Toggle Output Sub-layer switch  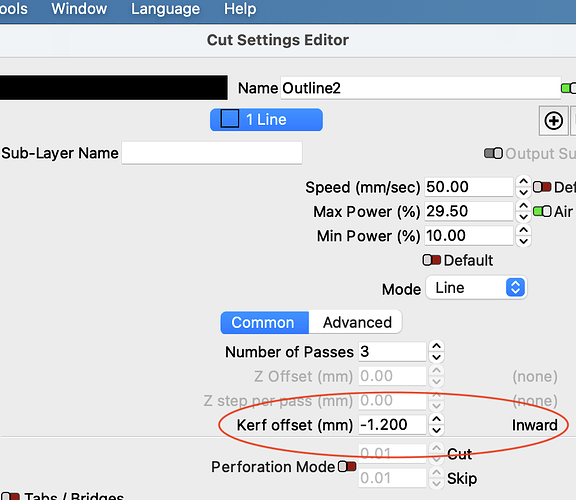point(493,153)
